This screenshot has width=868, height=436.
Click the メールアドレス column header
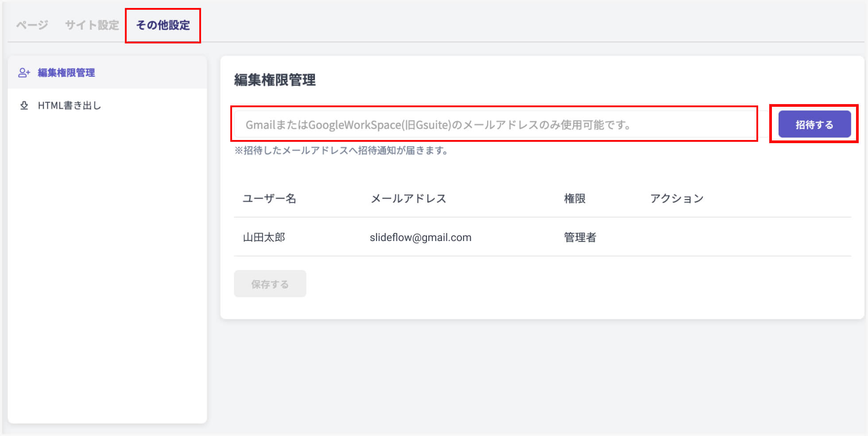(x=409, y=199)
